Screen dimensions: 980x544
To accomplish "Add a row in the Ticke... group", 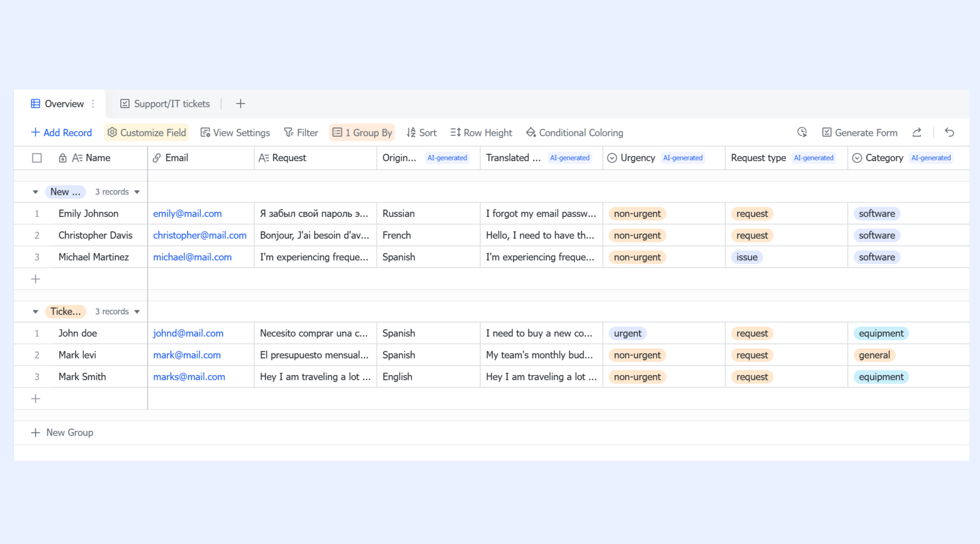I will point(35,398).
